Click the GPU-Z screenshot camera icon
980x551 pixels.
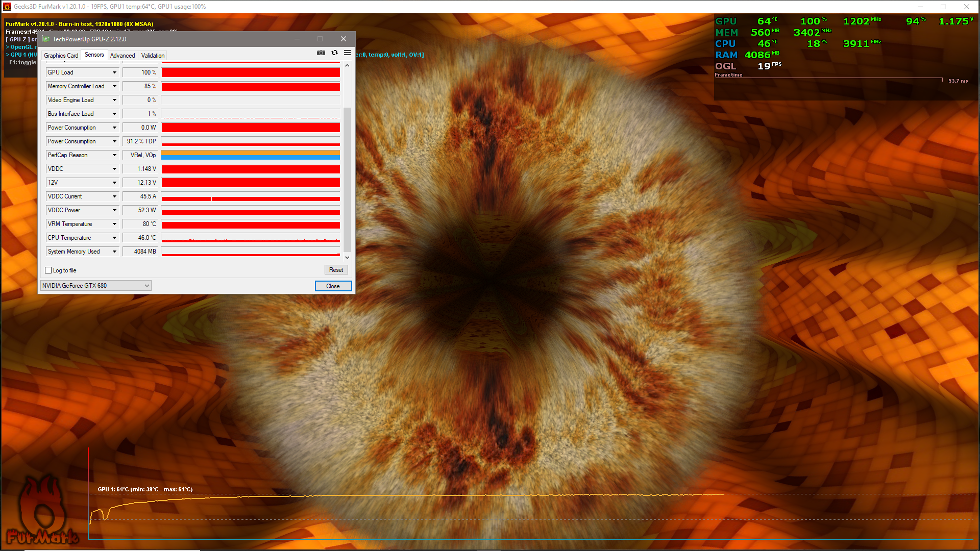(x=321, y=53)
